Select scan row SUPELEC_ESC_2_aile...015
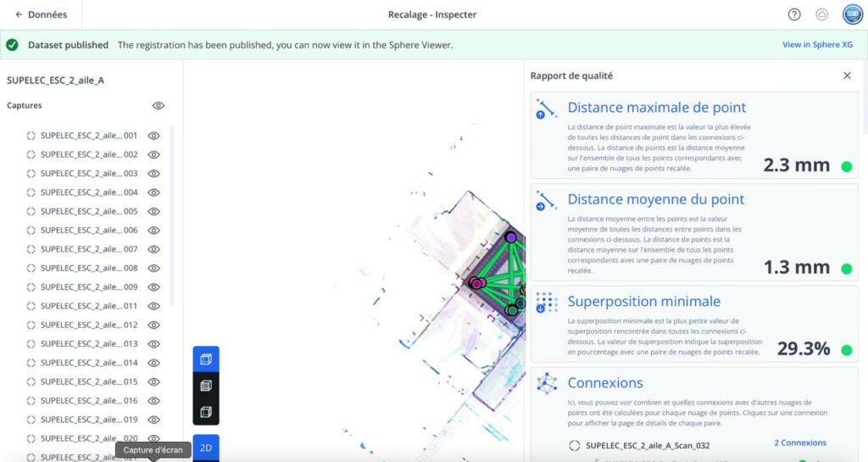 tap(88, 381)
